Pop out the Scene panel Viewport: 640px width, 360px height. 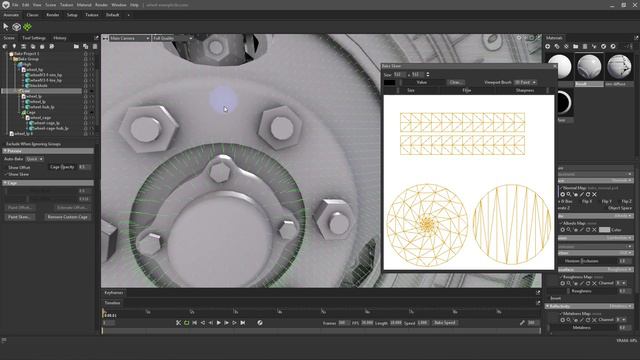96,38
